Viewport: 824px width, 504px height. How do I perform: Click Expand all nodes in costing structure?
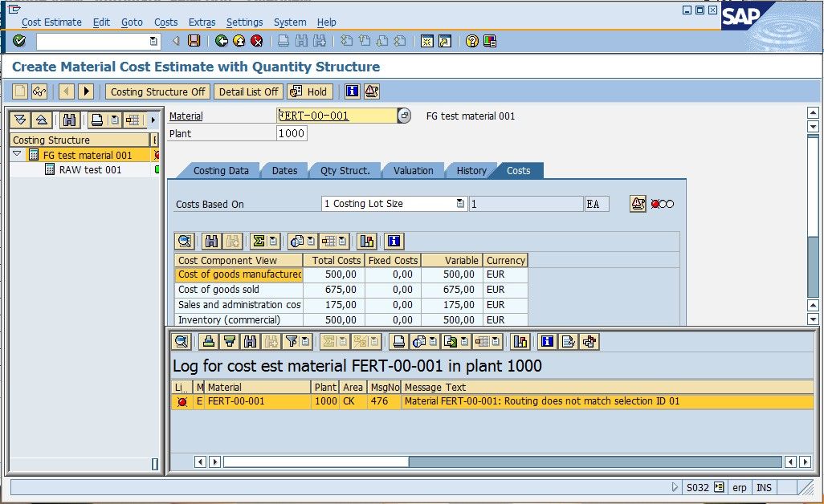tap(21, 120)
